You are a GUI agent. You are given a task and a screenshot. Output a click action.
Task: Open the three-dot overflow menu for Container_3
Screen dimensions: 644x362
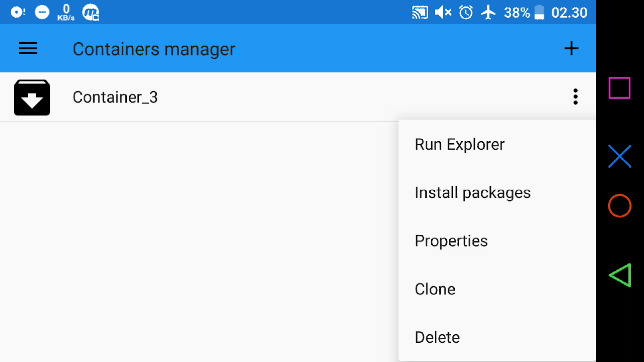tap(575, 97)
